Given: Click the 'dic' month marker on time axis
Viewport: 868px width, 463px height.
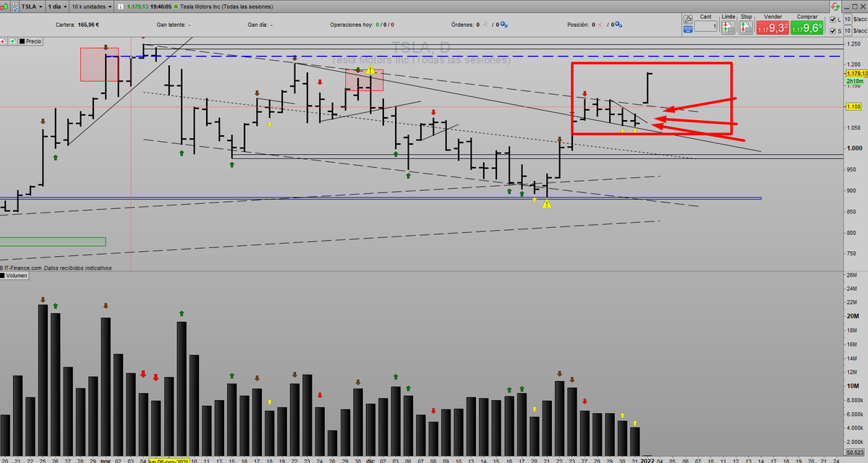Looking at the screenshot, I should pos(370,459).
